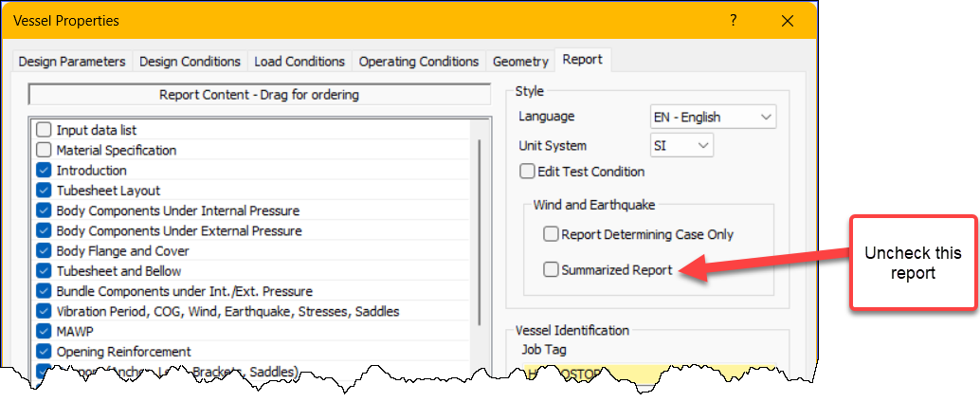Click the Body Flange and Cover label

coord(122,251)
